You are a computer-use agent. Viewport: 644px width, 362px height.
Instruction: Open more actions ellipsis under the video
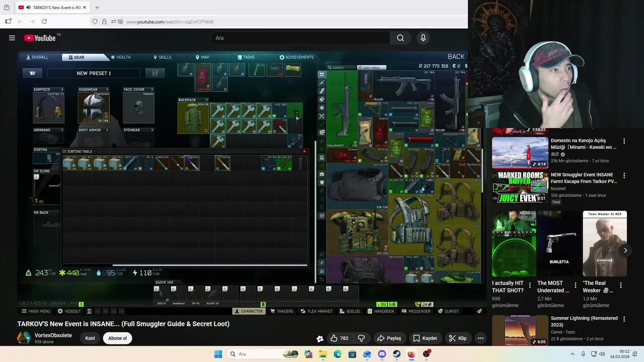pos(480,338)
